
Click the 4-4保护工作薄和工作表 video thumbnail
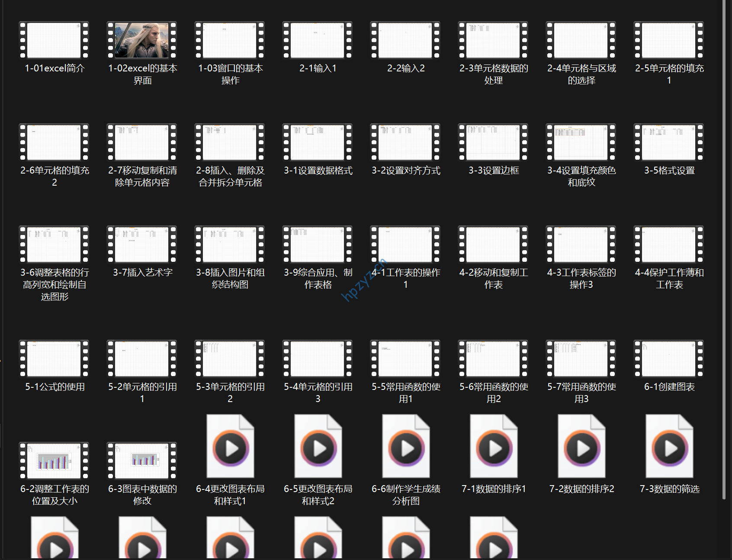pyautogui.click(x=669, y=245)
